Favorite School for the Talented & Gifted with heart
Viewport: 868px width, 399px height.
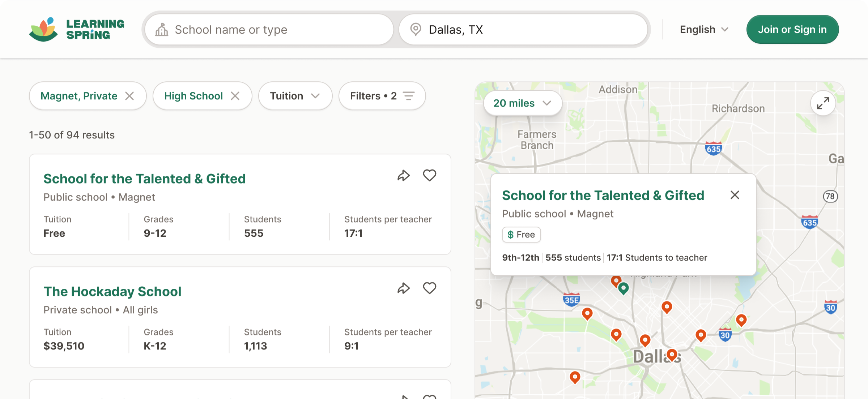(x=430, y=176)
